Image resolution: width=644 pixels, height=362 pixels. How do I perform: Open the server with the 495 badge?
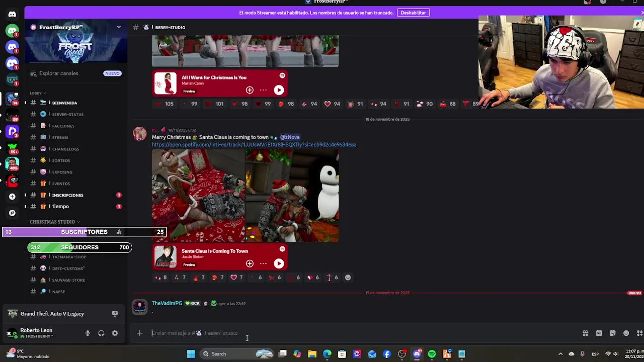click(x=12, y=164)
